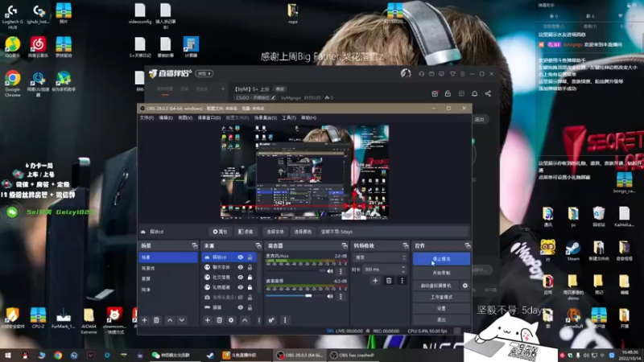Image resolution: width=644 pixels, height=362 pixels.
Task: Toggle eye on the 礼物感谢 browser source
Action: [x=240, y=287]
